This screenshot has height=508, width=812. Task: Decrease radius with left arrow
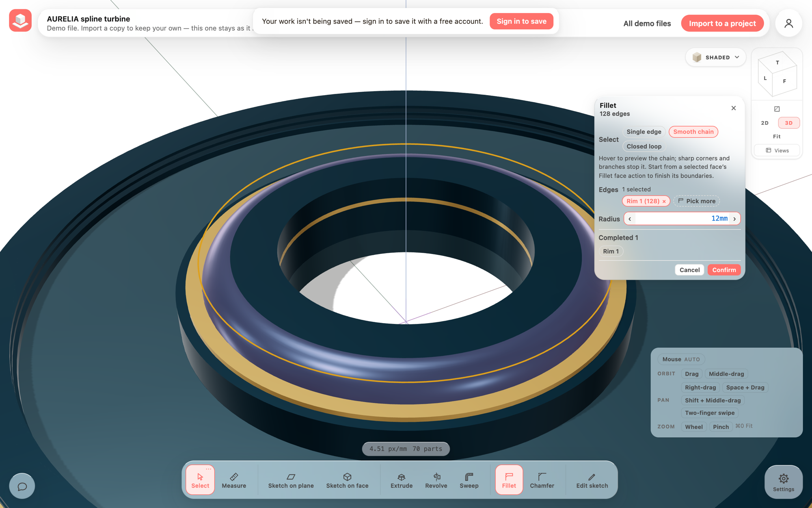(630, 219)
